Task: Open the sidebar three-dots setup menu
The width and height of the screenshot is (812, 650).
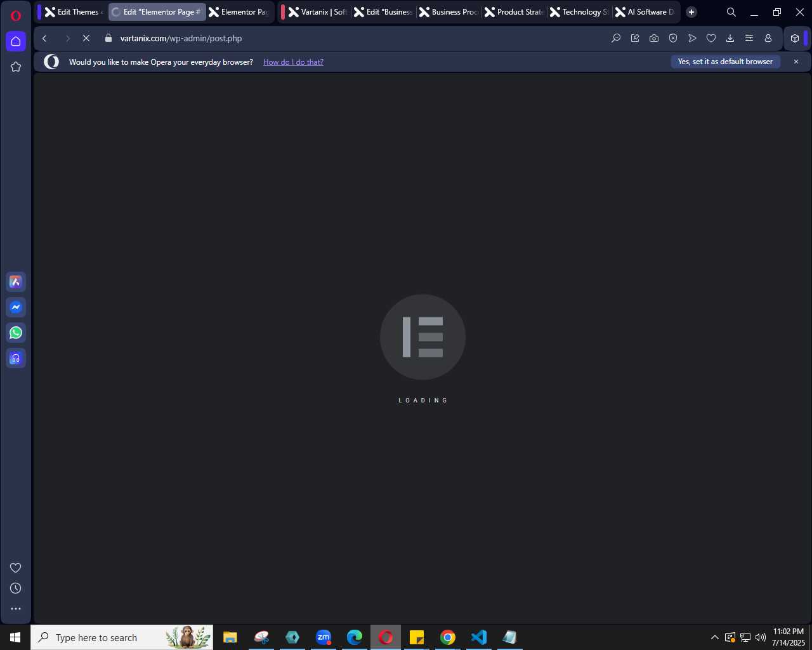Action: (16, 609)
